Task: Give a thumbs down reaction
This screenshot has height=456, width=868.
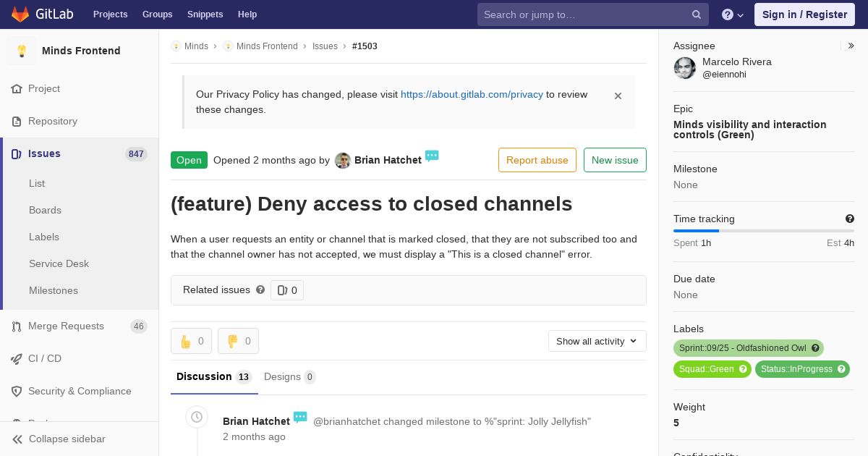Action: pos(238,341)
